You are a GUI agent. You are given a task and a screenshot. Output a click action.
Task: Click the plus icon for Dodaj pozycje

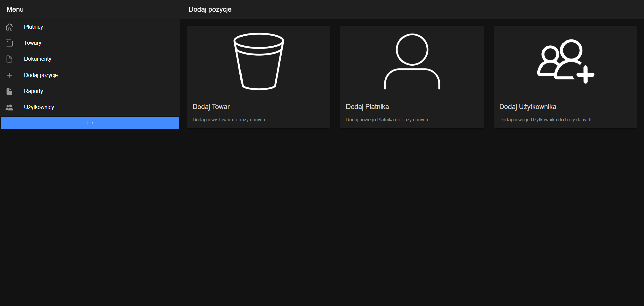9,75
